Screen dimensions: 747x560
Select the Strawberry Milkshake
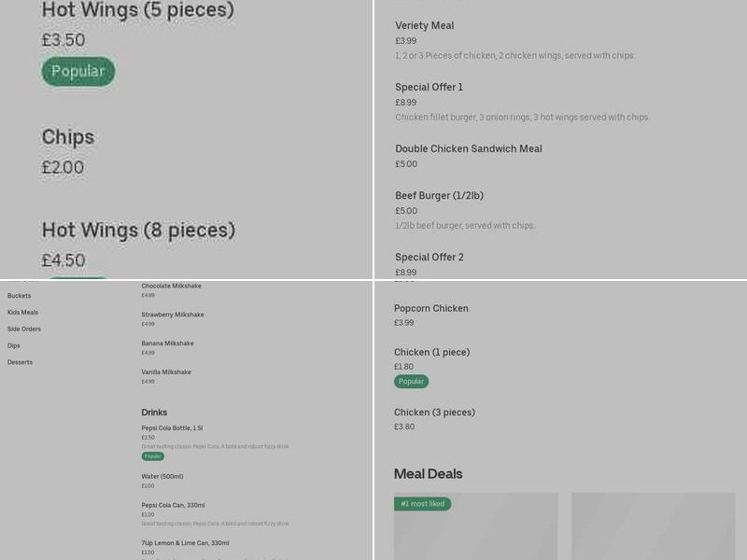(x=173, y=315)
